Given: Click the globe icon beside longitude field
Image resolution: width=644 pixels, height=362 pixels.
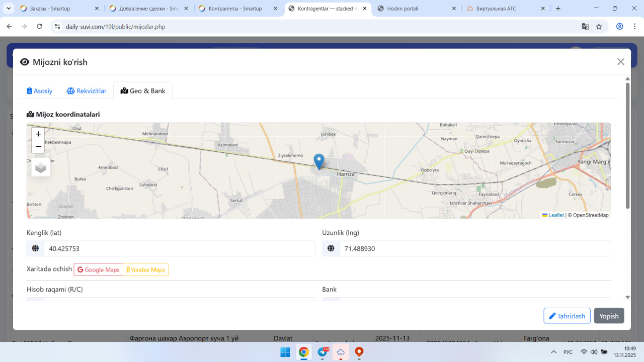Looking at the screenshot, I should pyautogui.click(x=331, y=248).
